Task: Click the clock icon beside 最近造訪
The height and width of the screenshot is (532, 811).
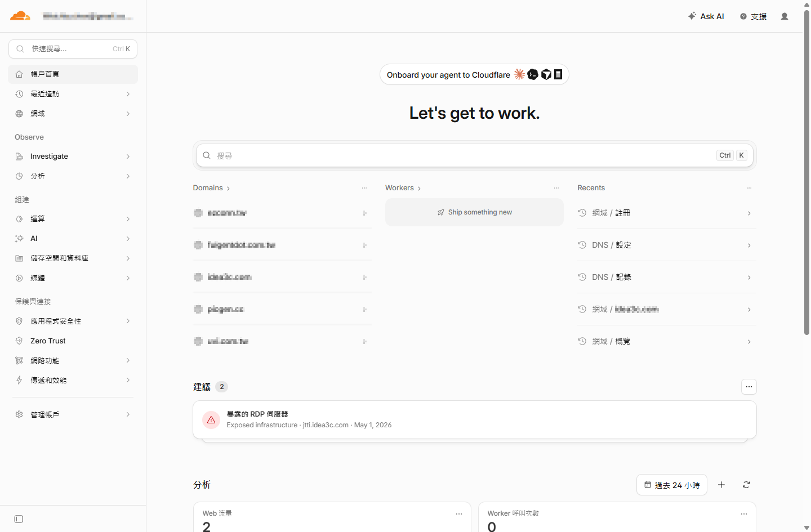Action: 19,94
